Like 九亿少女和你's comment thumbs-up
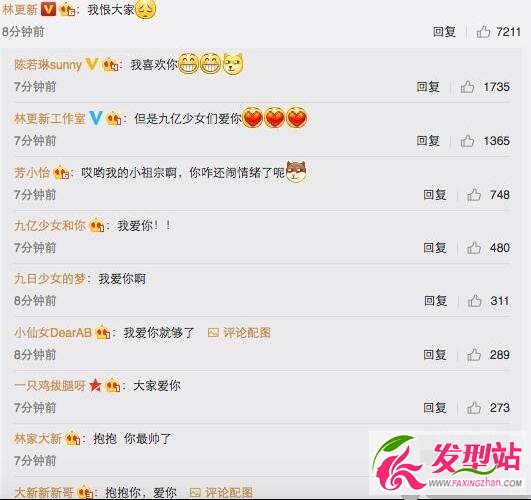 (x=474, y=248)
